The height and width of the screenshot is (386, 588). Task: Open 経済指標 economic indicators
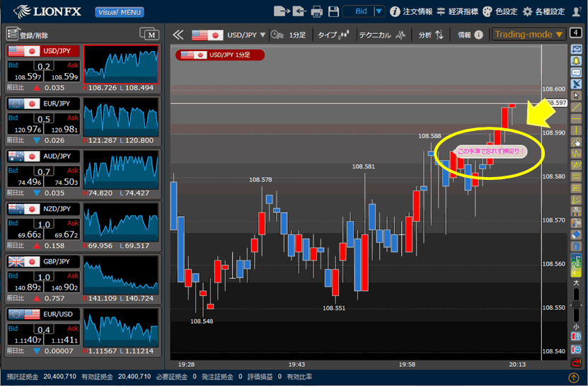[458, 11]
